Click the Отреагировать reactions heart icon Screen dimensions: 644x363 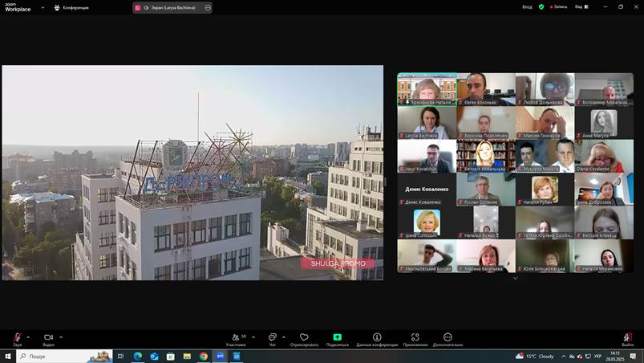coord(304,337)
